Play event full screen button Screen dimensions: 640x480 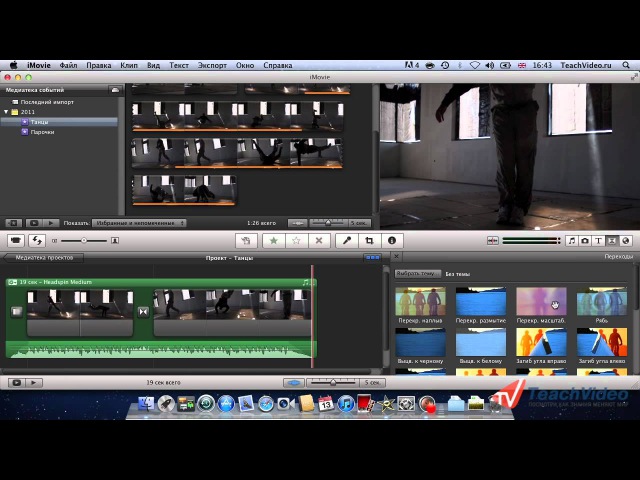tap(33, 223)
